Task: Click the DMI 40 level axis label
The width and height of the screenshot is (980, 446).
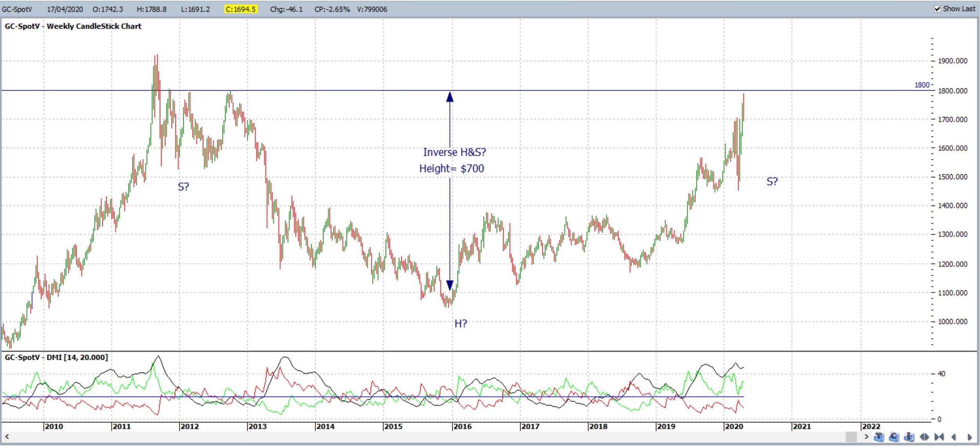Action: (x=941, y=374)
